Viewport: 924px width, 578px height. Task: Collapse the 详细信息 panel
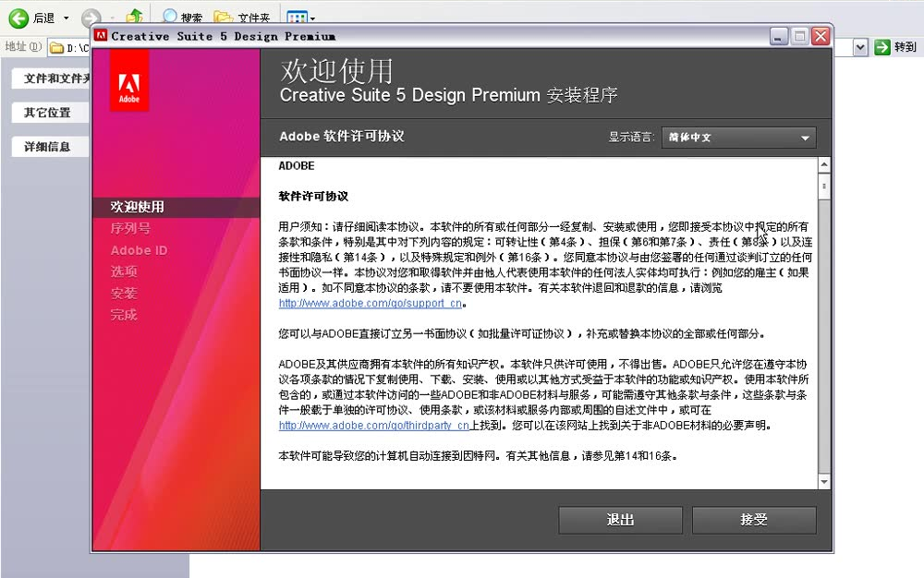(x=49, y=146)
